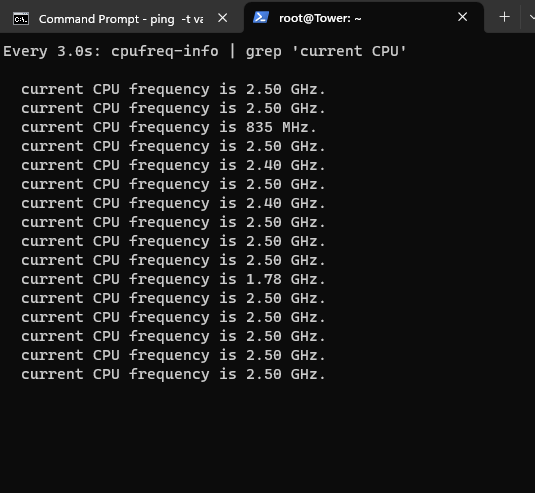Click the 'Every 3.0s' watch header line

point(205,52)
